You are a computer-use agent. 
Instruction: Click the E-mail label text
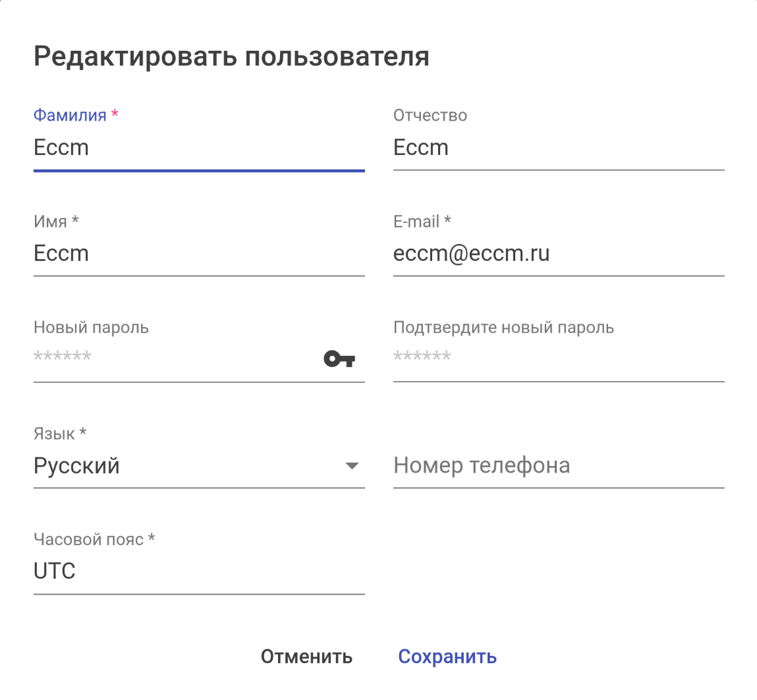tap(416, 221)
